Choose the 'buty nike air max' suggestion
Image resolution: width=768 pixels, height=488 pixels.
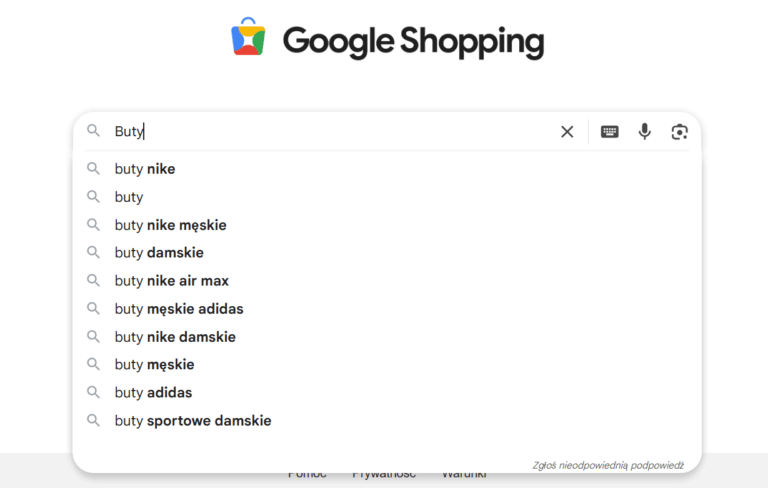point(171,281)
